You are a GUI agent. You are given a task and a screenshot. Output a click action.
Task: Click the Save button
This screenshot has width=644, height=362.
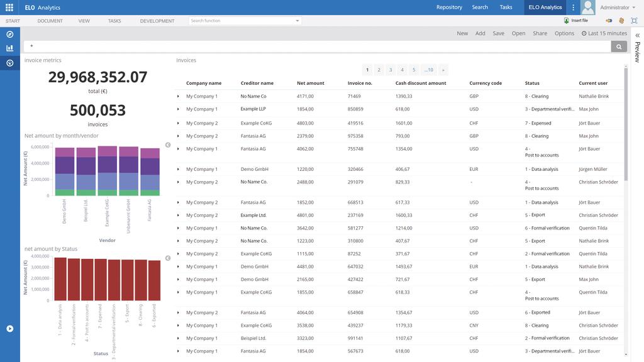(x=499, y=33)
